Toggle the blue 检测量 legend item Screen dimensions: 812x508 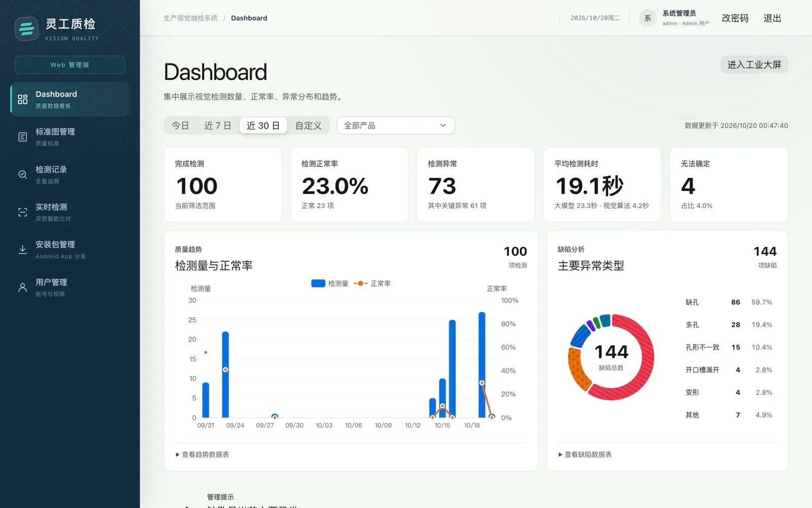pyautogui.click(x=330, y=283)
